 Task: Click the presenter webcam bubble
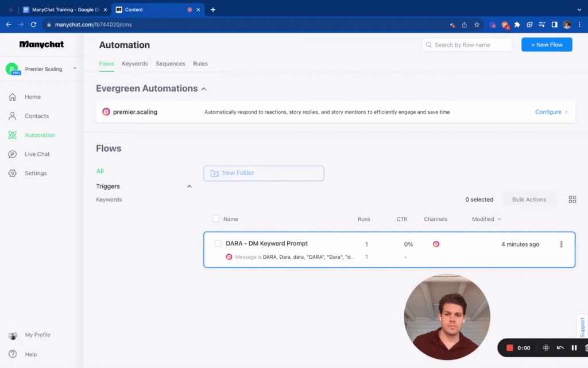447,317
